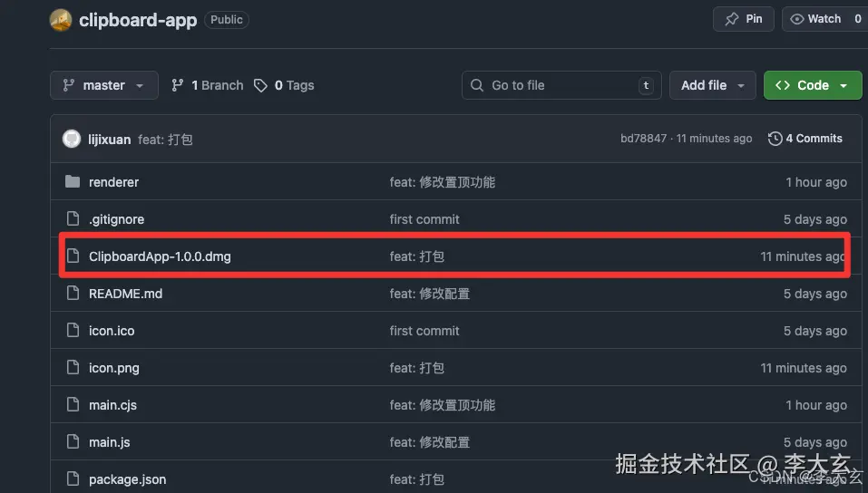Click the renderer folder icon
The height and width of the screenshot is (493, 868).
click(x=73, y=182)
